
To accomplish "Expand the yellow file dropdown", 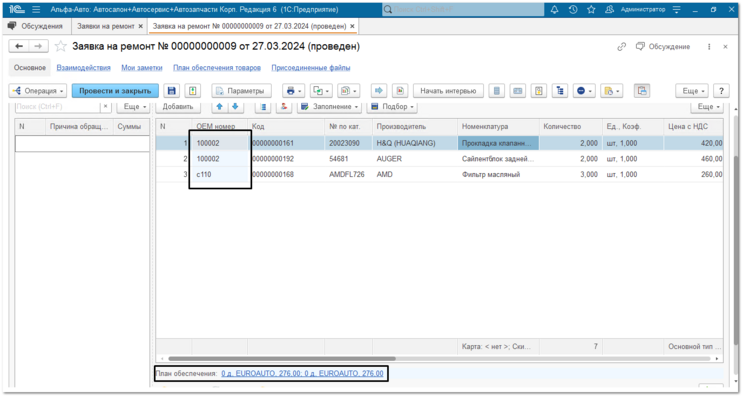I will (x=611, y=90).
